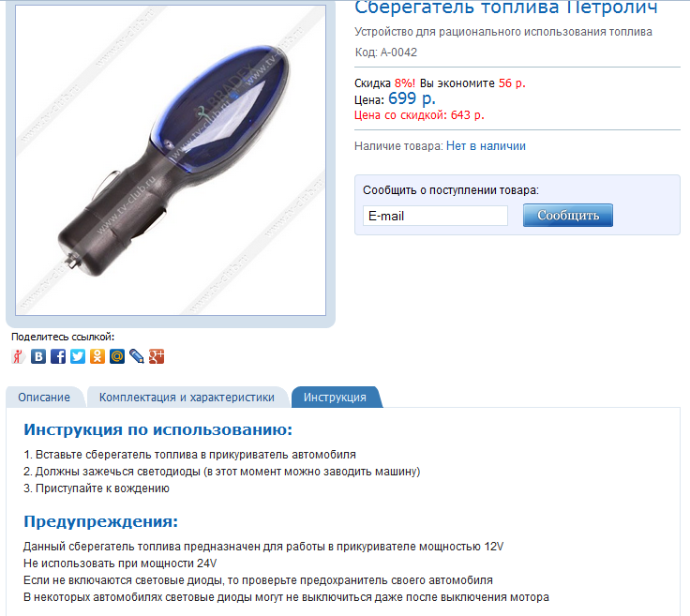Click the 699 р. price text

coord(412,98)
